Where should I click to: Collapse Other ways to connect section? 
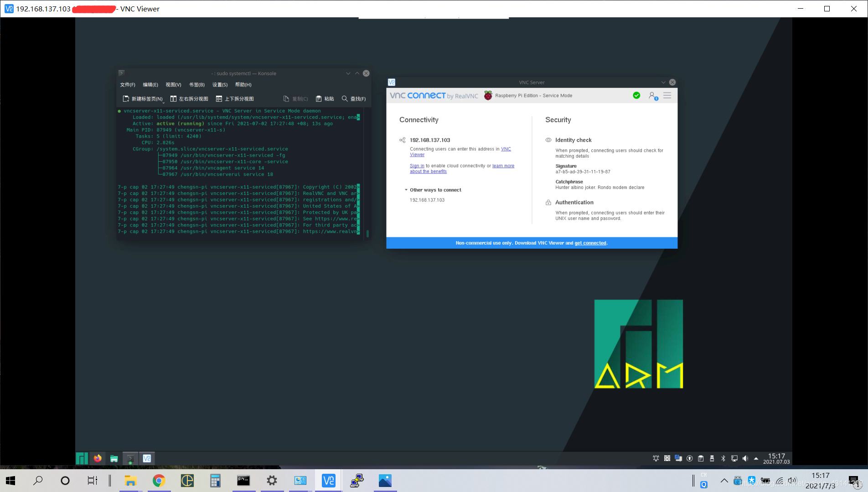tap(406, 190)
